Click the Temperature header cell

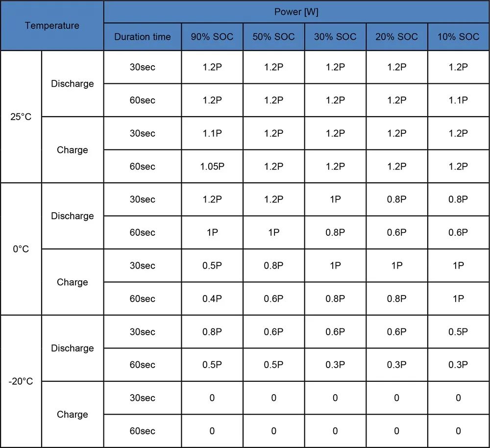[x=52, y=25]
